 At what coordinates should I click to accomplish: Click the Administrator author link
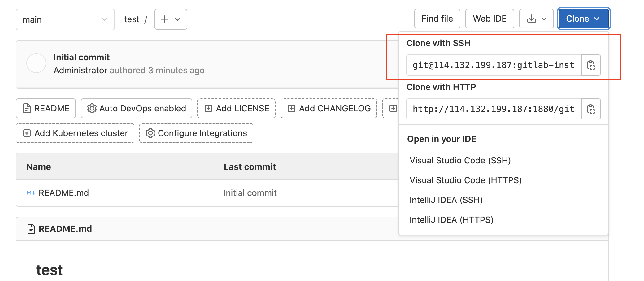pyautogui.click(x=80, y=71)
